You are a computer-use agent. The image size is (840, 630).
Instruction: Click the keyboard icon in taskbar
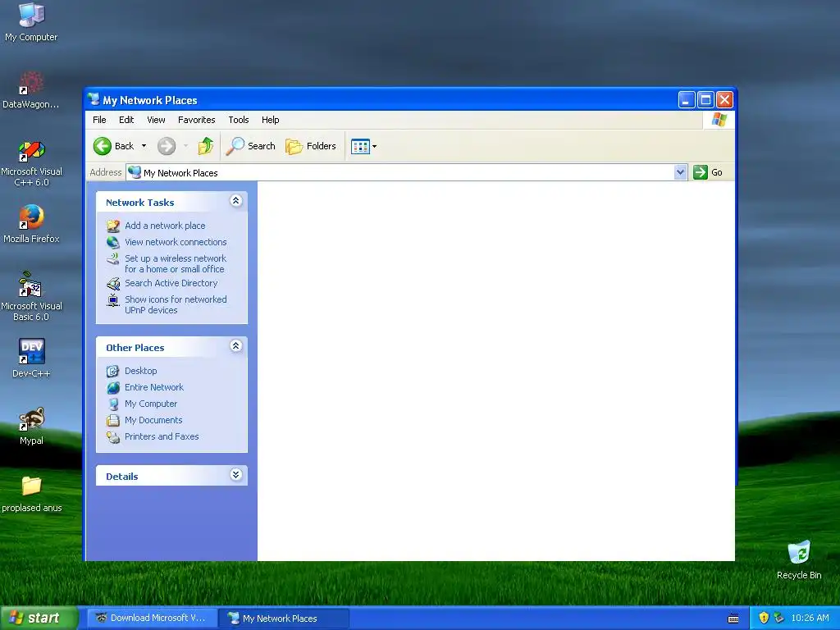[733, 619]
